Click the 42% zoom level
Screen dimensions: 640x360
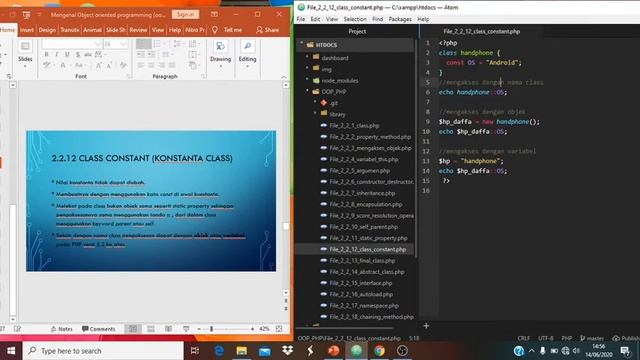264,329
